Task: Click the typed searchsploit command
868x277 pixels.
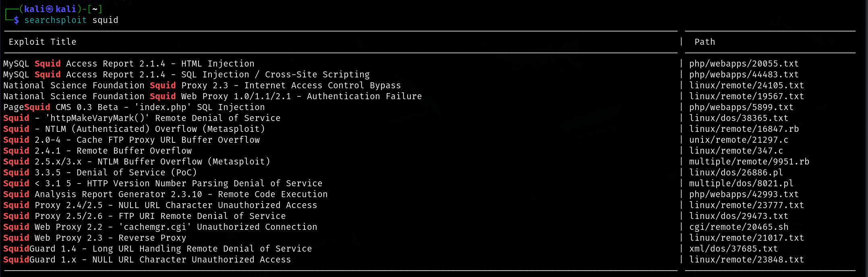Action: [x=55, y=20]
